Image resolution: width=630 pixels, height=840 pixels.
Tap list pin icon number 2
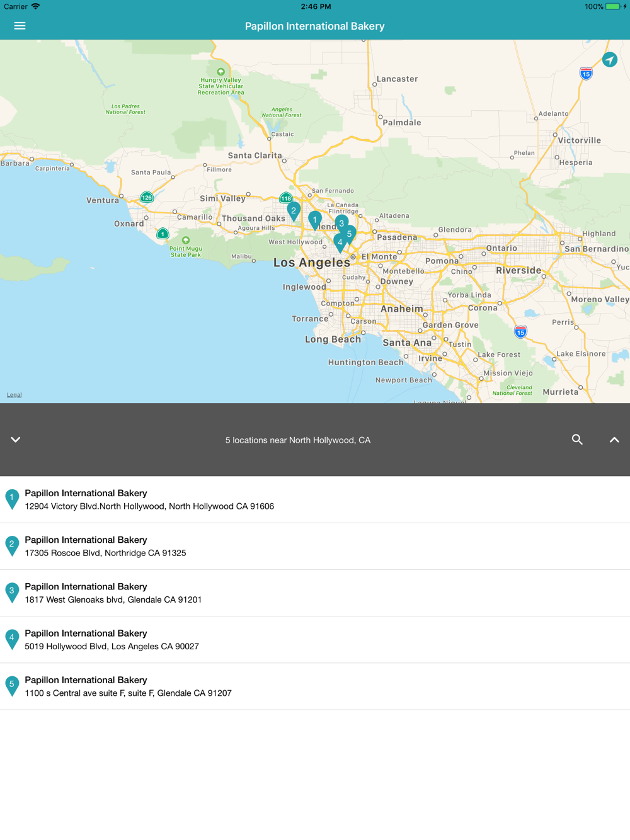tap(12, 546)
